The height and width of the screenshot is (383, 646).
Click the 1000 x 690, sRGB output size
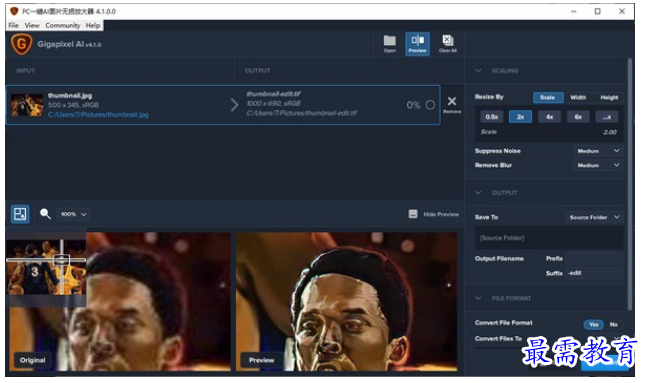point(274,103)
